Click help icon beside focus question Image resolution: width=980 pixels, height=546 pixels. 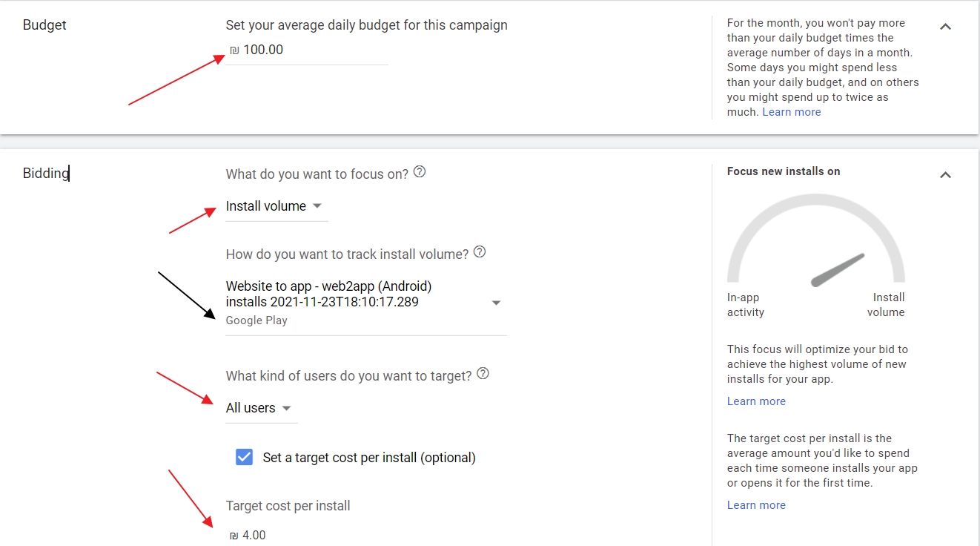420,172
